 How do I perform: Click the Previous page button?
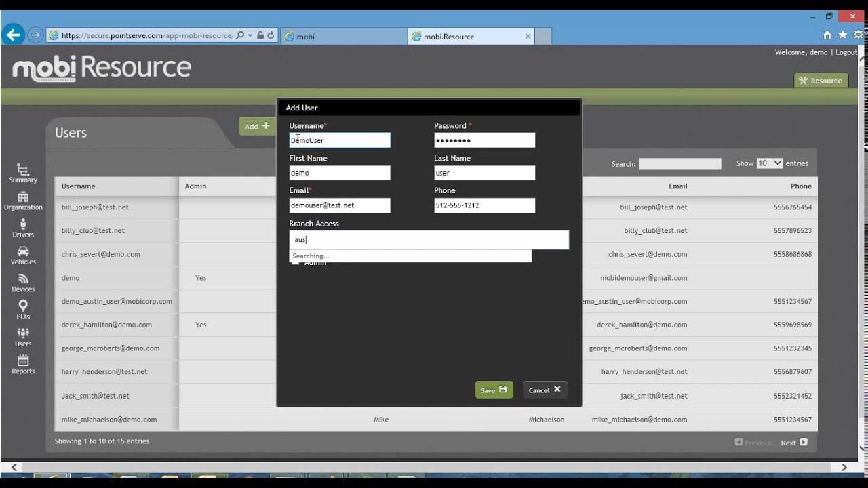(x=753, y=443)
